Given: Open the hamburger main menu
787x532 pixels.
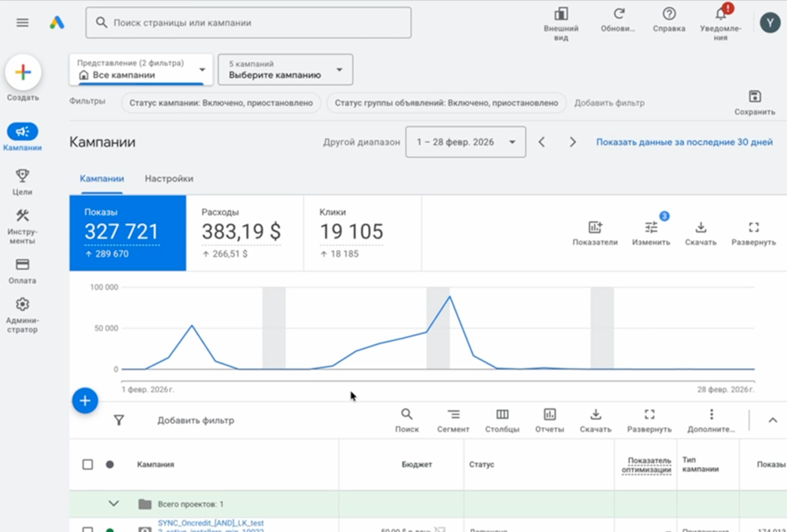Looking at the screenshot, I should [x=22, y=23].
